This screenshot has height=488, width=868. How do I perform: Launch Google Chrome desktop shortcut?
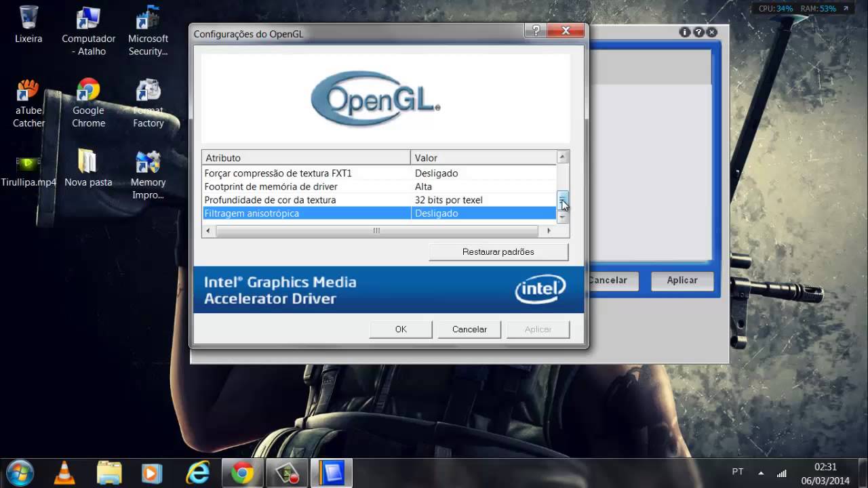pos(88,103)
